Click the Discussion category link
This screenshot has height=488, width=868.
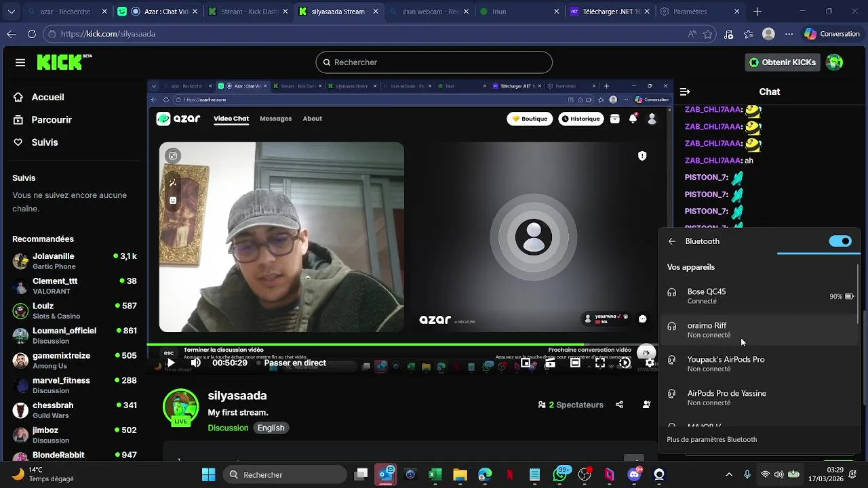tap(228, 428)
